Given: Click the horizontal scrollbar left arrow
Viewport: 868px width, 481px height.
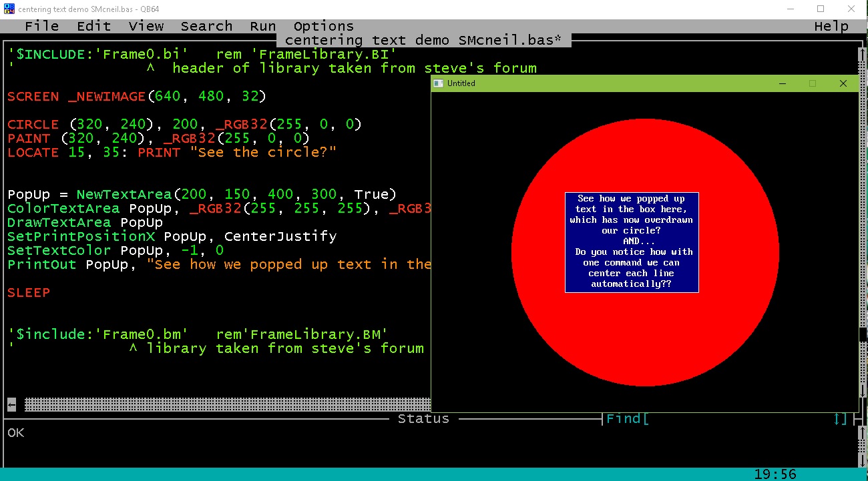Looking at the screenshot, I should (x=12, y=404).
